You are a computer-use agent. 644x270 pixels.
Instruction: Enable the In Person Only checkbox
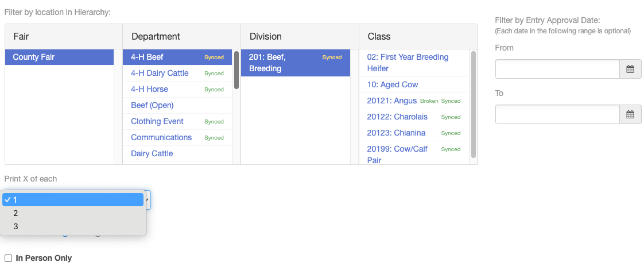pyautogui.click(x=8, y=258)
